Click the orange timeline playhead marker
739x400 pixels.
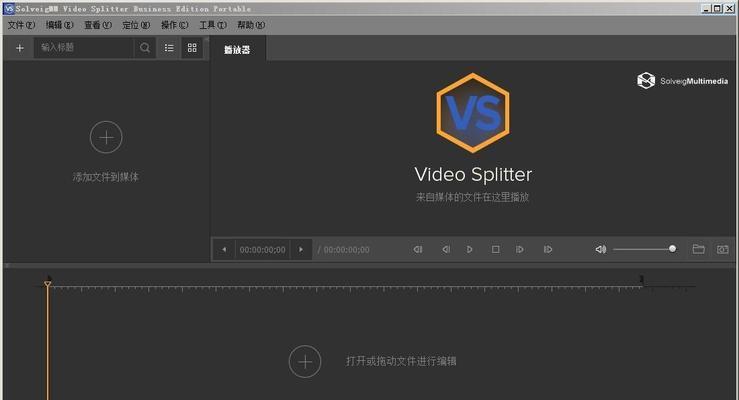tap(48, 284)
